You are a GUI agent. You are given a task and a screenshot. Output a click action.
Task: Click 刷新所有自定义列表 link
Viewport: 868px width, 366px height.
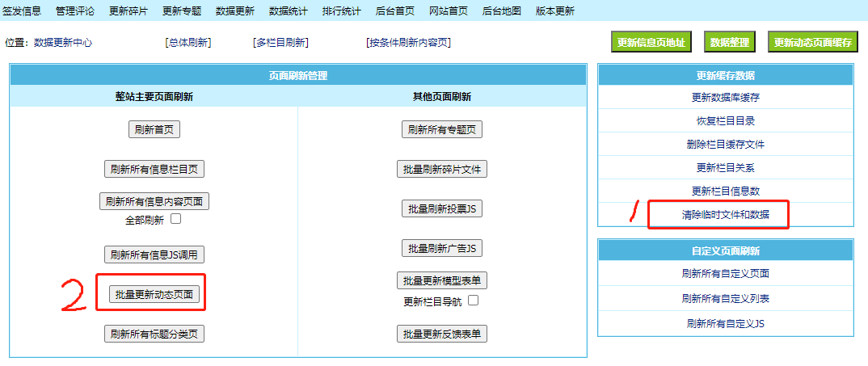(725, 298)
